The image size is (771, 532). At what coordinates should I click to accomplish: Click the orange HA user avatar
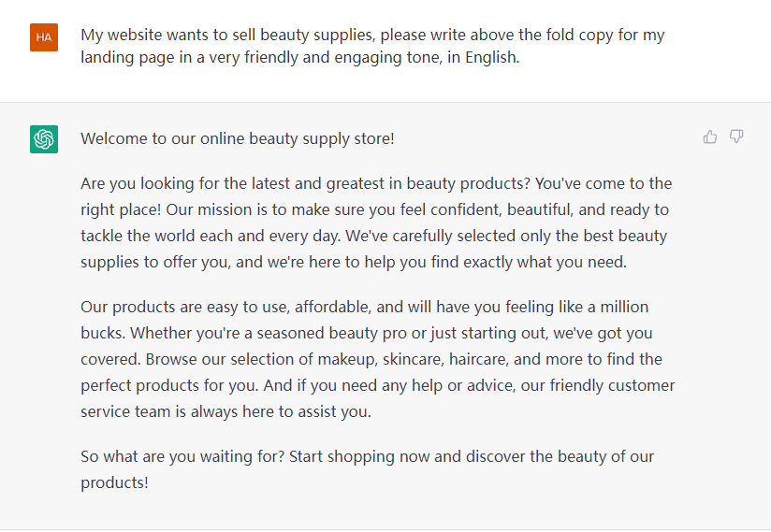(44, 37)
